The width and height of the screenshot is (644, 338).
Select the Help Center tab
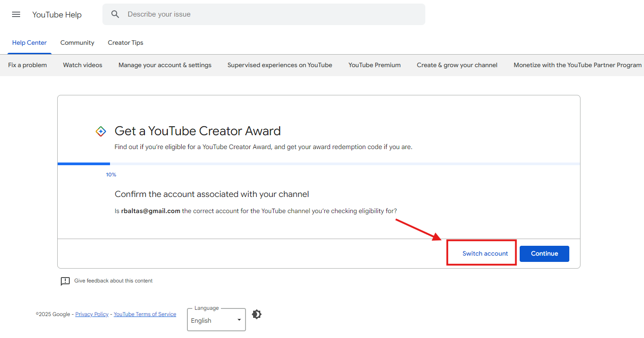click(30, 43)
